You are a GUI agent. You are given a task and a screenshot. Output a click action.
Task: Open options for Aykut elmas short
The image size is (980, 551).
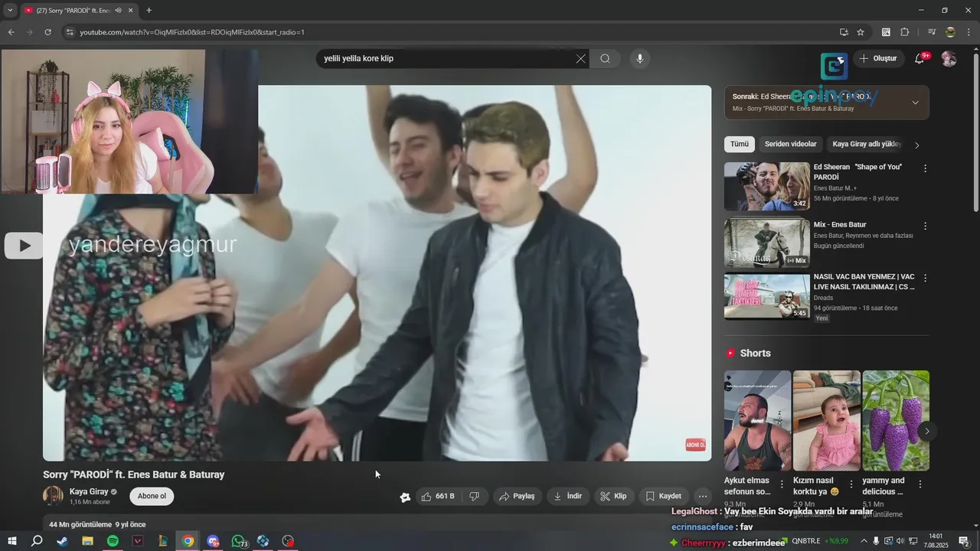pyautogui.click(x=782, y=484)
